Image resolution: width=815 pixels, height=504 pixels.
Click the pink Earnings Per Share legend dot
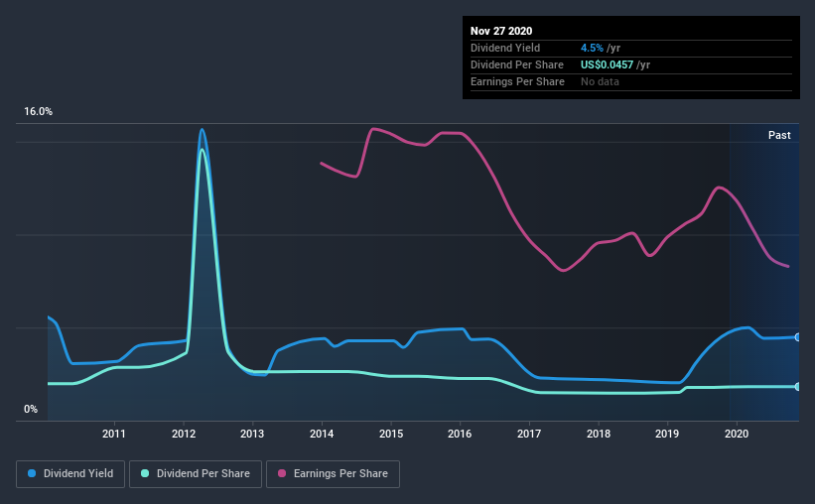pos(283,474)
